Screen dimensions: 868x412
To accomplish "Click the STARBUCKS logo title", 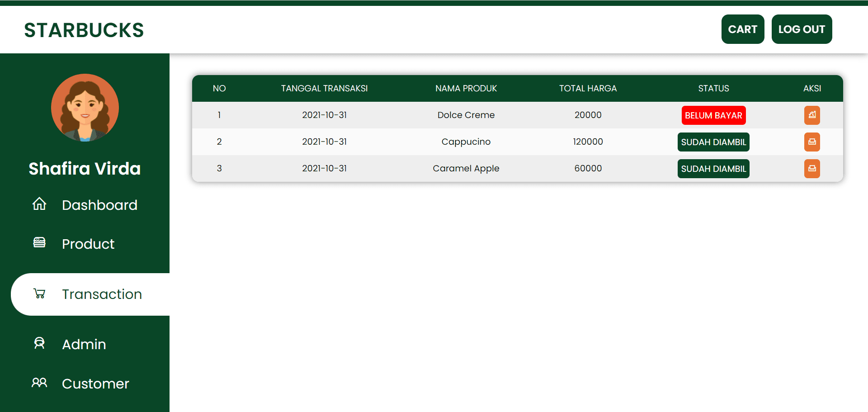I will [x=84, y=30].
